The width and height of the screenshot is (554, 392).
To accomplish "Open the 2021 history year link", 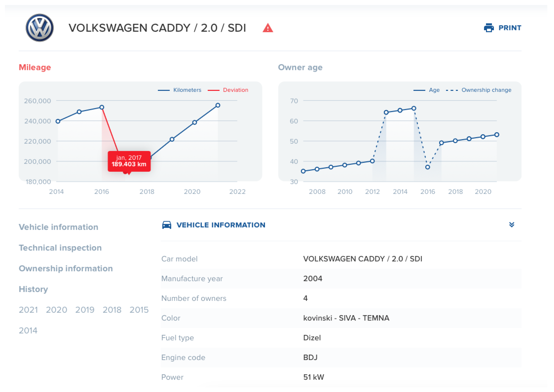I will pos(28,310).
